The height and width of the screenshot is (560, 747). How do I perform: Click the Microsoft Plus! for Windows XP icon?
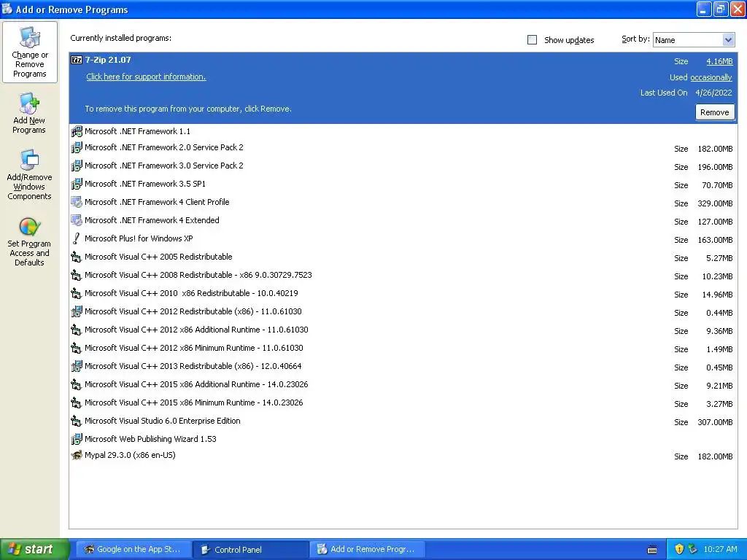(76, 238)
